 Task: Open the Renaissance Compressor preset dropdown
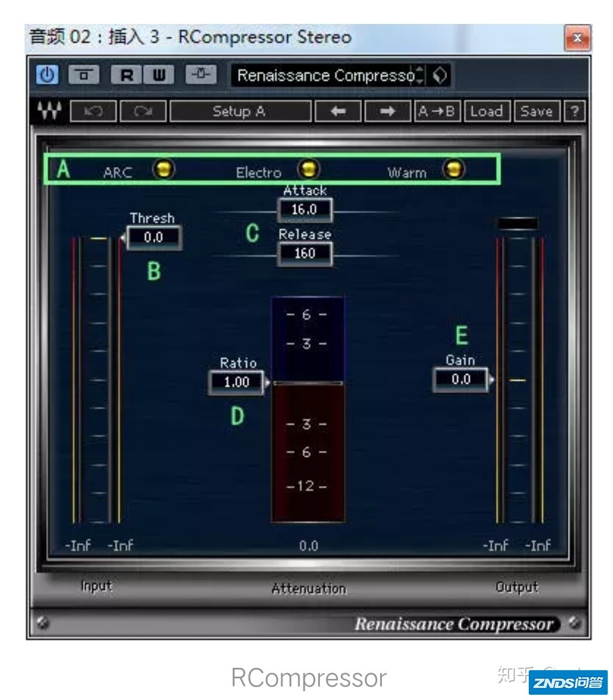tap(329, 75)
